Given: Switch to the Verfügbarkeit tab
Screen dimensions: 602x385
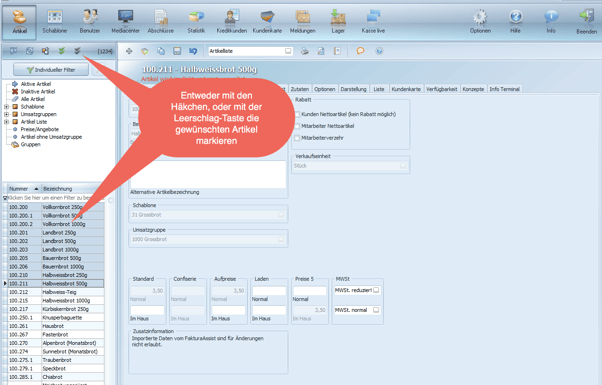Looking at the screenshot, I should tap(442, 89).
